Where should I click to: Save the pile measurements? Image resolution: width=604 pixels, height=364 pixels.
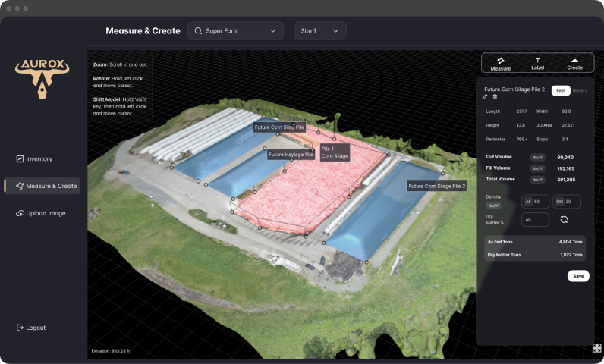click(x=578, y=276)
